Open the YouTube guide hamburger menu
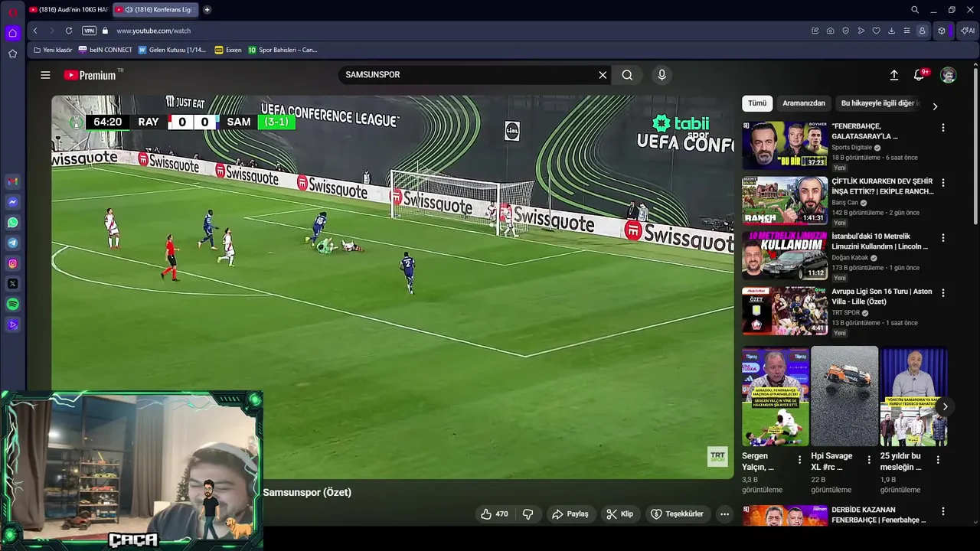This screenshot has height=551, width=980. [45, 75]
